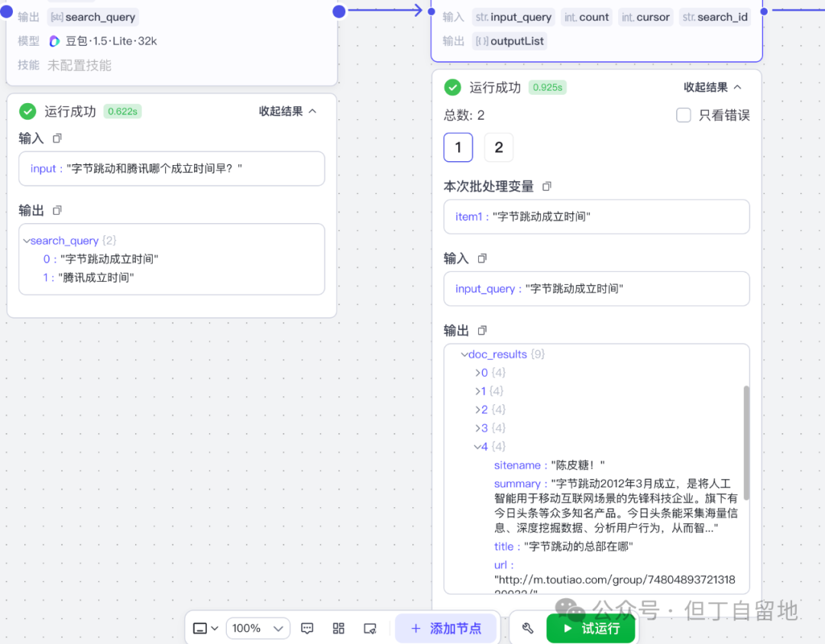The height and width of the screenshot is (644, 825).
Task: Enable the 只看错误 checkbox
Action: (x=684, y=115)
